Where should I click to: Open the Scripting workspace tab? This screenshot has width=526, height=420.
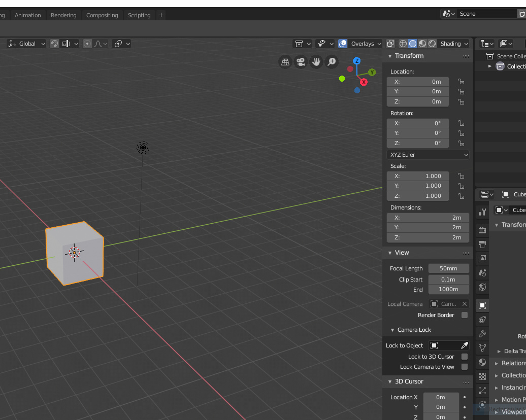tap(139, 15)
